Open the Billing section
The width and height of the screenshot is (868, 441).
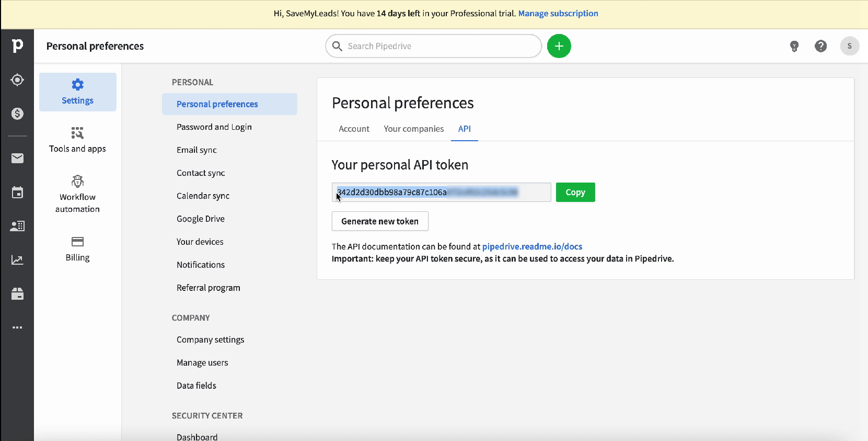(78, 249)
